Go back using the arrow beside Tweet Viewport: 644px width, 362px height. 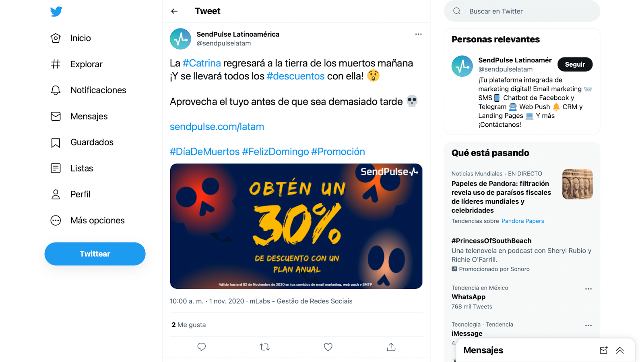pyautogui.click(x=174, y=11)
